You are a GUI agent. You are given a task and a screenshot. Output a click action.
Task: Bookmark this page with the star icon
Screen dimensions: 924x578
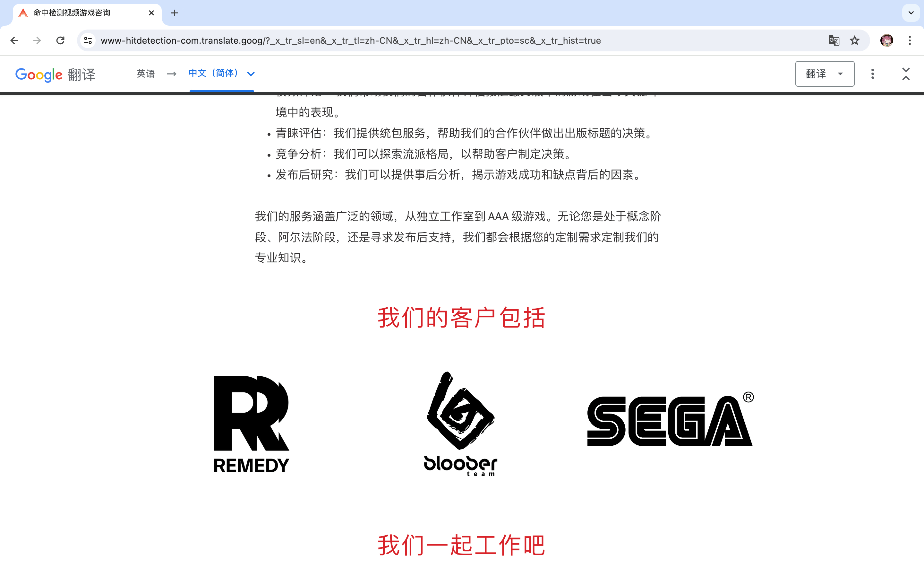point(854,40)
